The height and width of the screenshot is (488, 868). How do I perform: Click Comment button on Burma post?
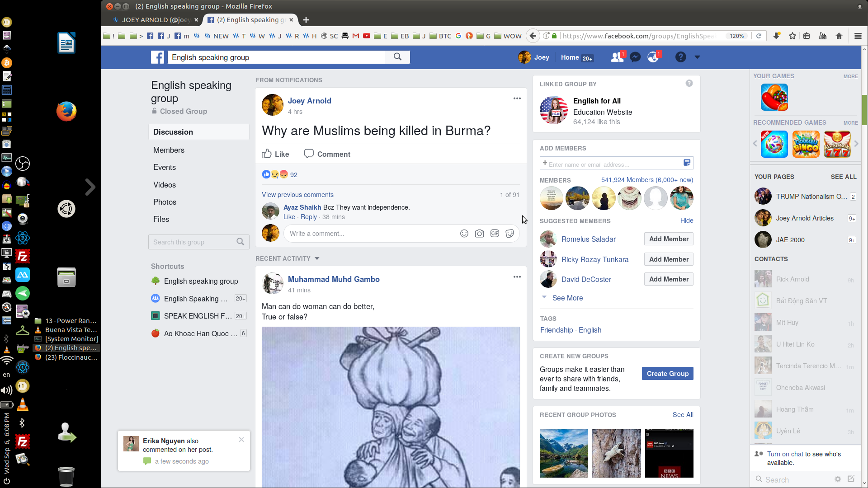(x=327, y=154)
